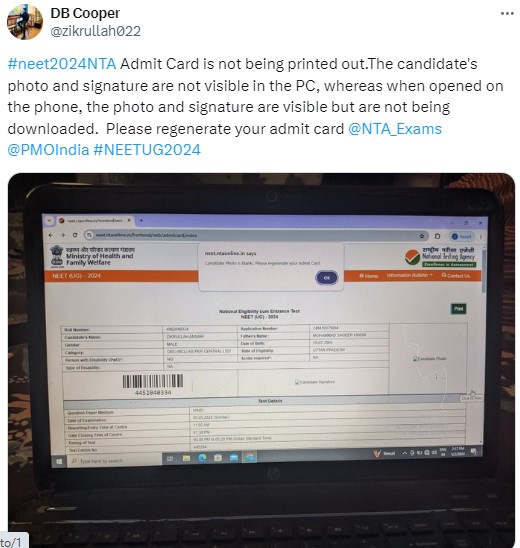The height and width of the screenshot is (548, 520).
Task: Open the Chrome tab search dropdown arrow
Action: 49,221
